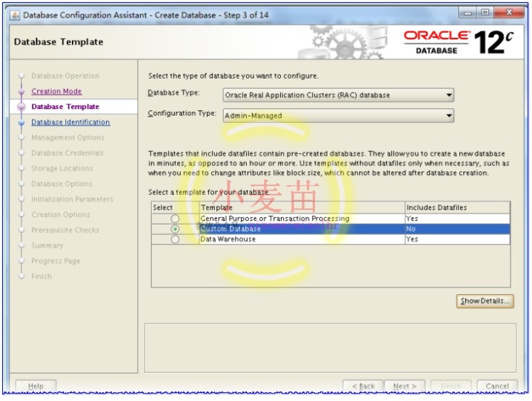The image size is (532, 401).
Task: Go to the Database Identification step link
Action: (70, 122)
